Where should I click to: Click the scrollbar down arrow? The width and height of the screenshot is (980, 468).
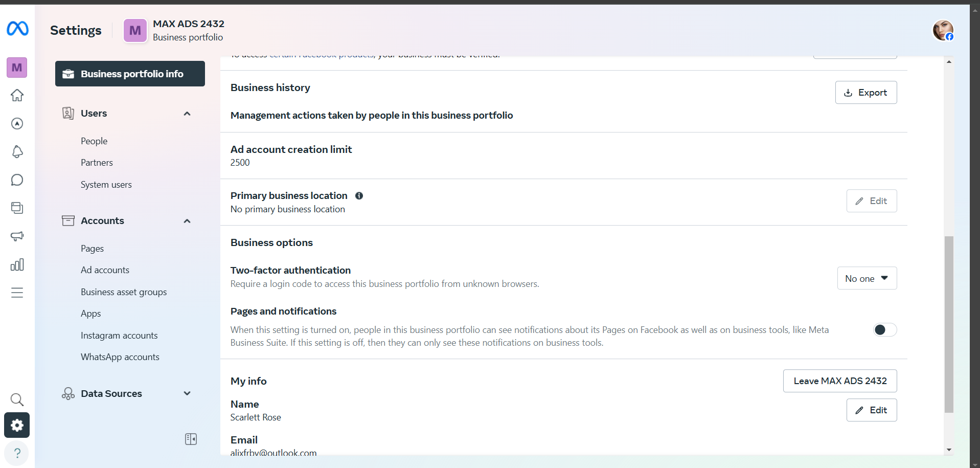tap(949, 450)
